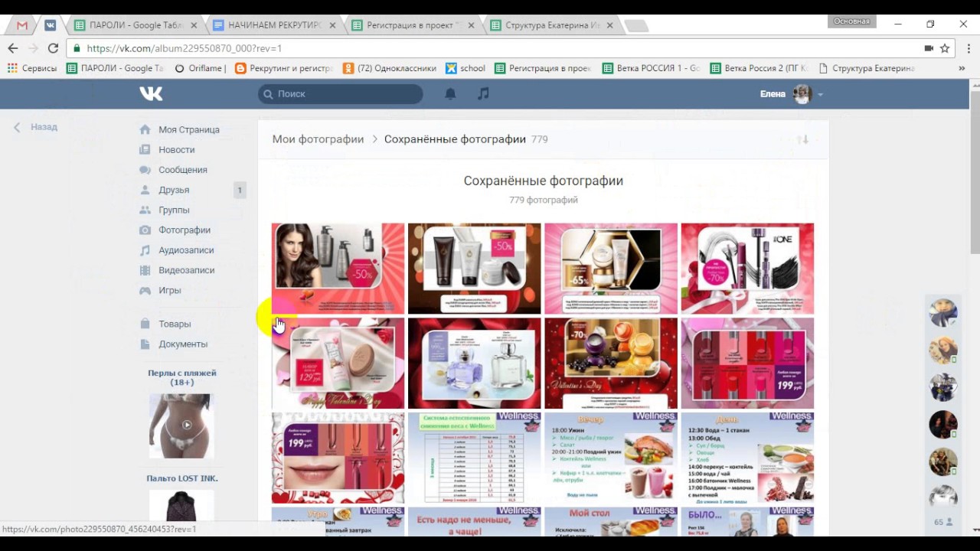Open the black tubes cream -50% photo

[474, 269]
